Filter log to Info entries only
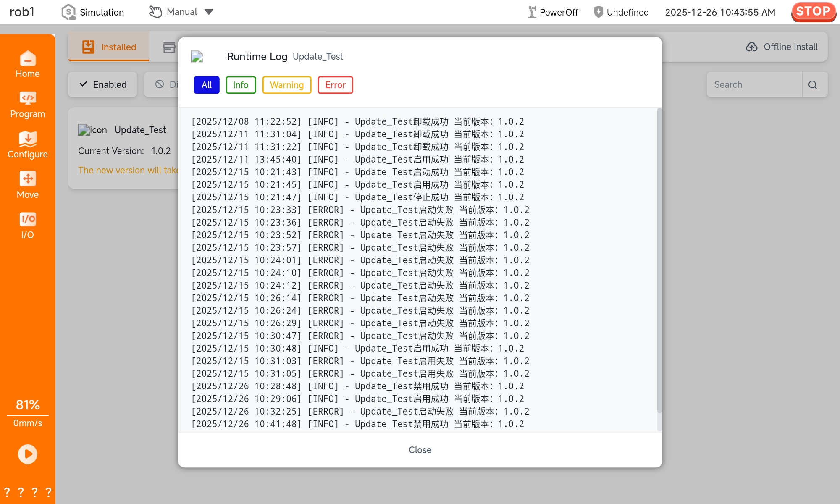This screenshot has height=504, width=840. click(x=241, y=85)
